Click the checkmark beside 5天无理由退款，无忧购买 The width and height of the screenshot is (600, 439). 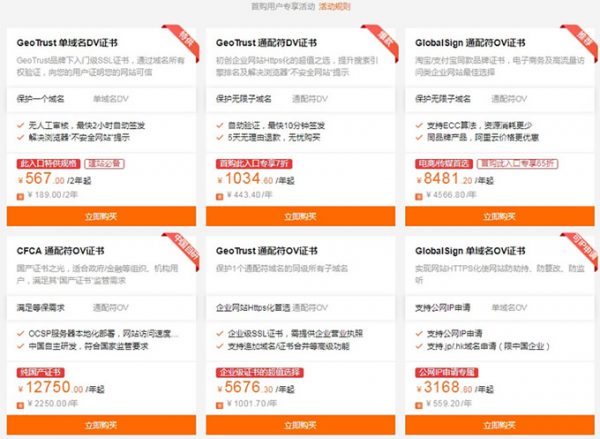[220, 137]
